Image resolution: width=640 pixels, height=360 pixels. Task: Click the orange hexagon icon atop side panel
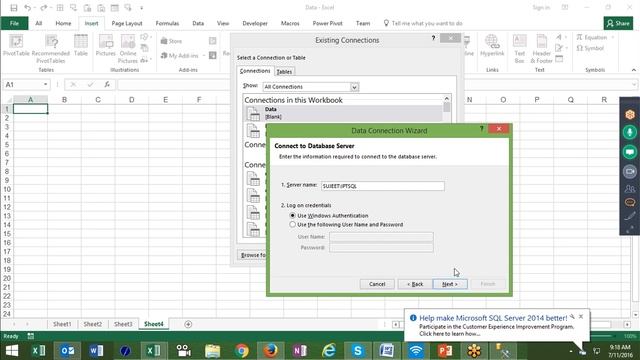pyautogui.click(x=630, y=115)
